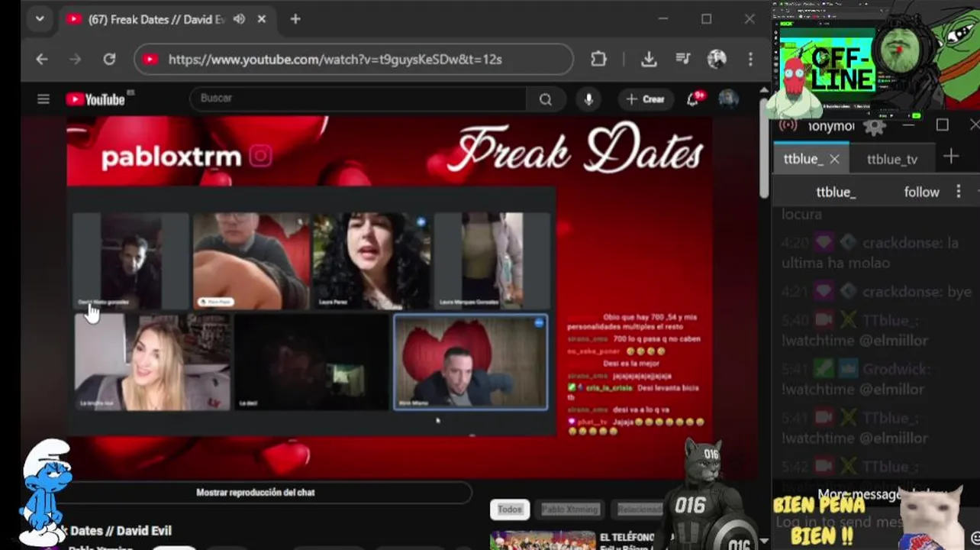Screen dimensions: 980x550
Task: Open Chrome's media controls button
Action: tap(683, 59)
